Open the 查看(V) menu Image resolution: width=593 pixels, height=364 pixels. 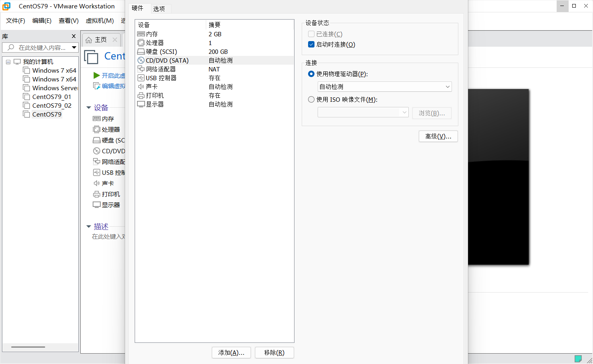point(69,21)
